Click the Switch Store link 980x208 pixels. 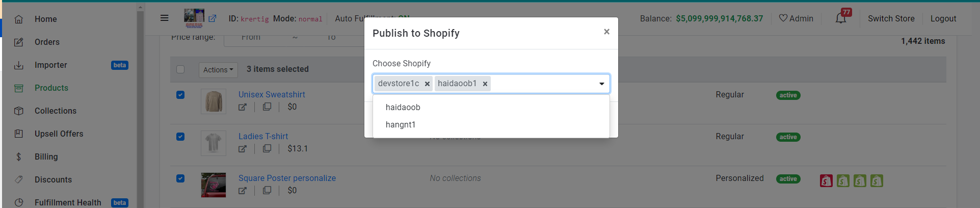891,18
